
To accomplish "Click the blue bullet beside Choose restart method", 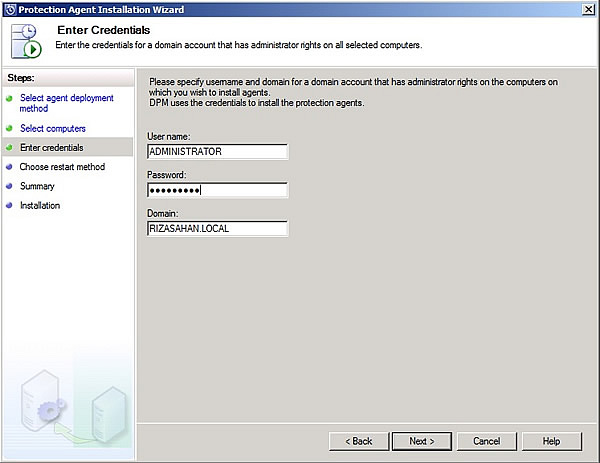I will coord(10,167).
